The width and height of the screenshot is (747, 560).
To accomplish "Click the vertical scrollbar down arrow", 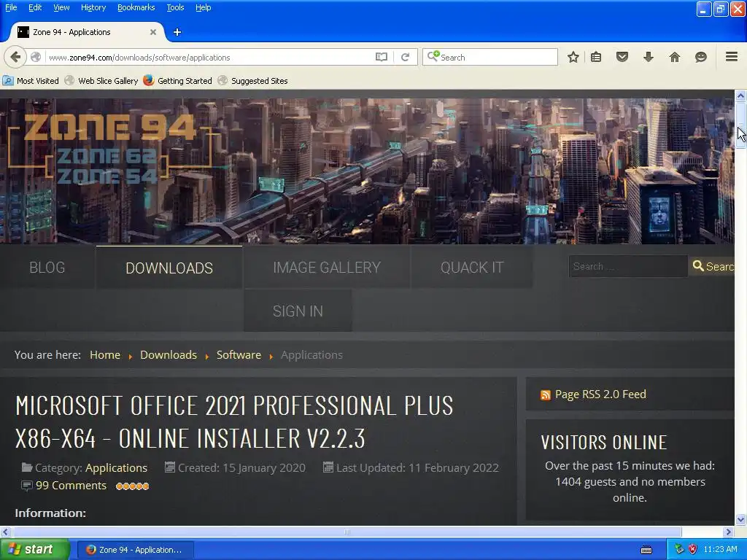I will pos(741,519).
